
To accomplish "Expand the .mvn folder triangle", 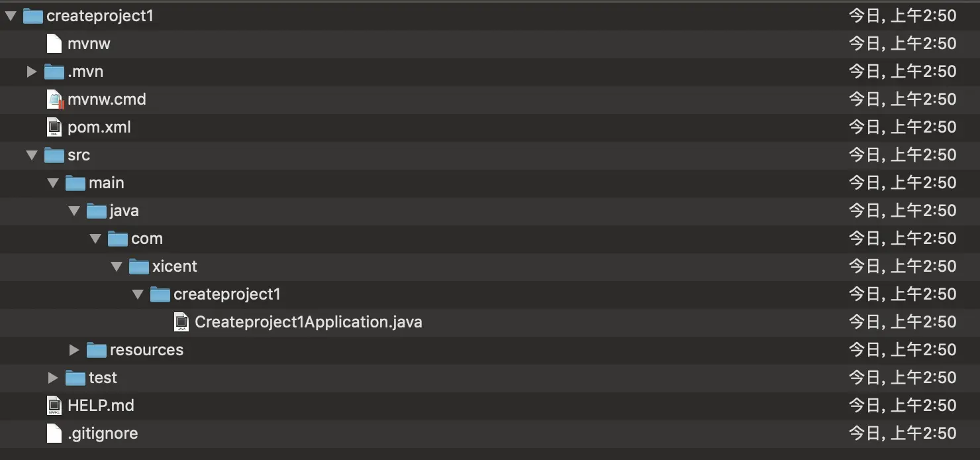I will [32, 72].
